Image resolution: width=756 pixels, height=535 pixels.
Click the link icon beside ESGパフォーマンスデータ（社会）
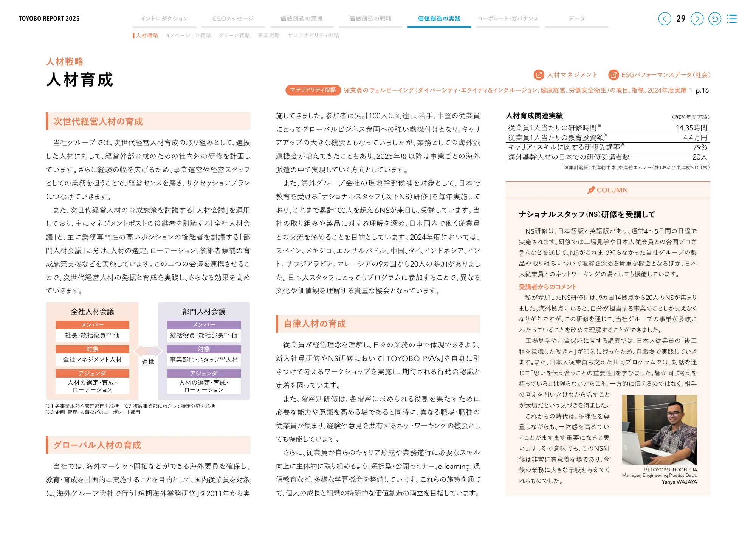(613, 74)
